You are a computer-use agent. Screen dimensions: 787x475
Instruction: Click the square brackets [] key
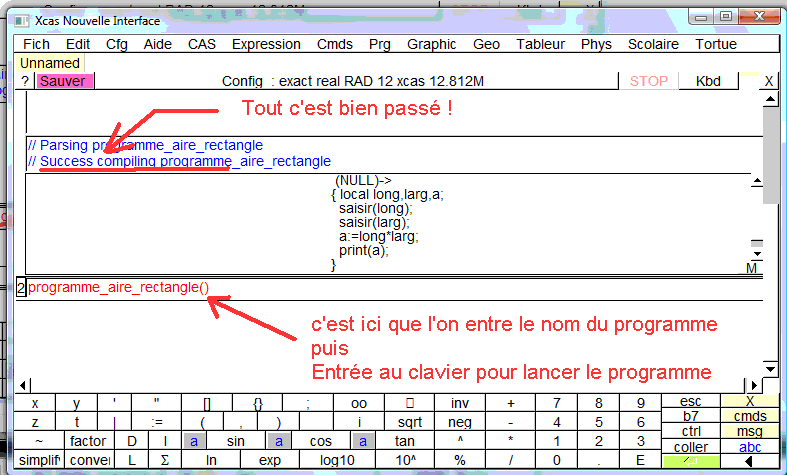point(207,403)
